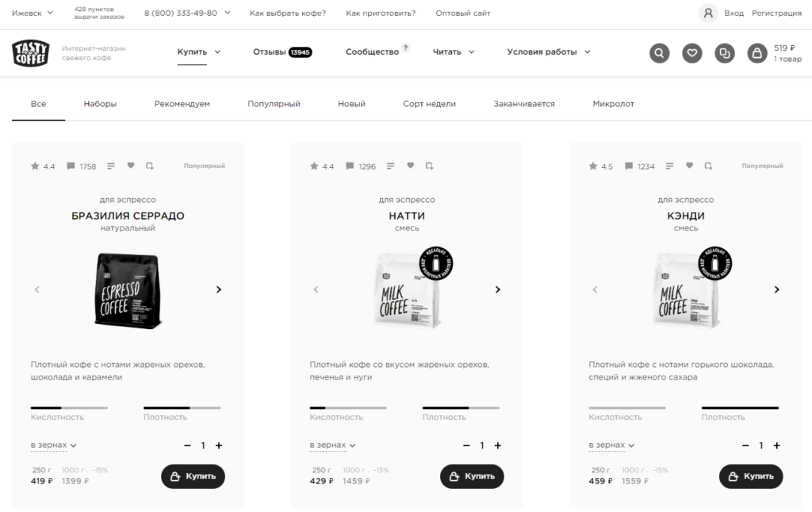Screen dimensions: 812x512
Task: Expand the Купить navigation menu
Action: pos(199,52)
